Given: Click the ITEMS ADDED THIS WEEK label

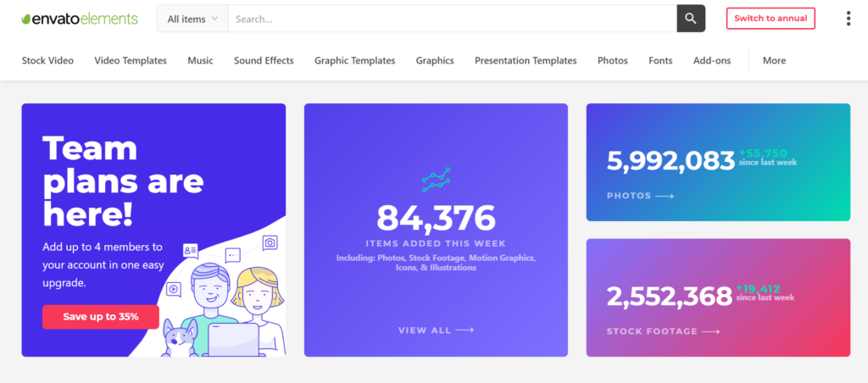Looking at the screenshot, I should [x=437, y=243].
